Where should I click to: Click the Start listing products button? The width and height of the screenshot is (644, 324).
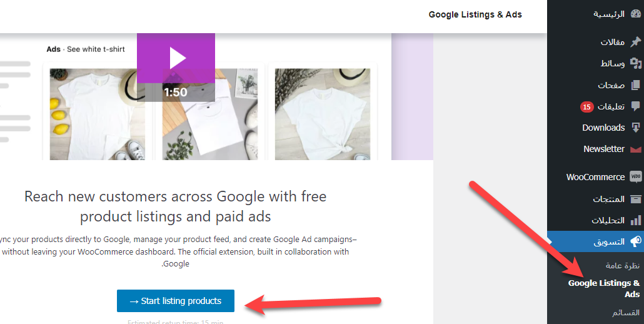[175, 301]
